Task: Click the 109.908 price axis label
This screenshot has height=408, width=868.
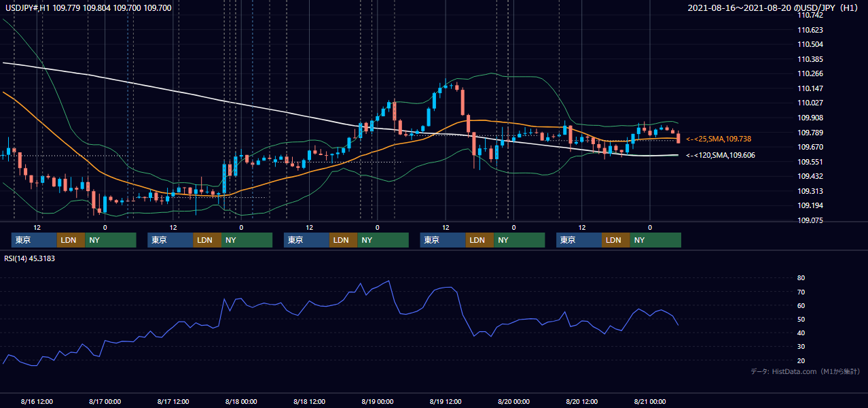Action: click(x=810, y=118)
